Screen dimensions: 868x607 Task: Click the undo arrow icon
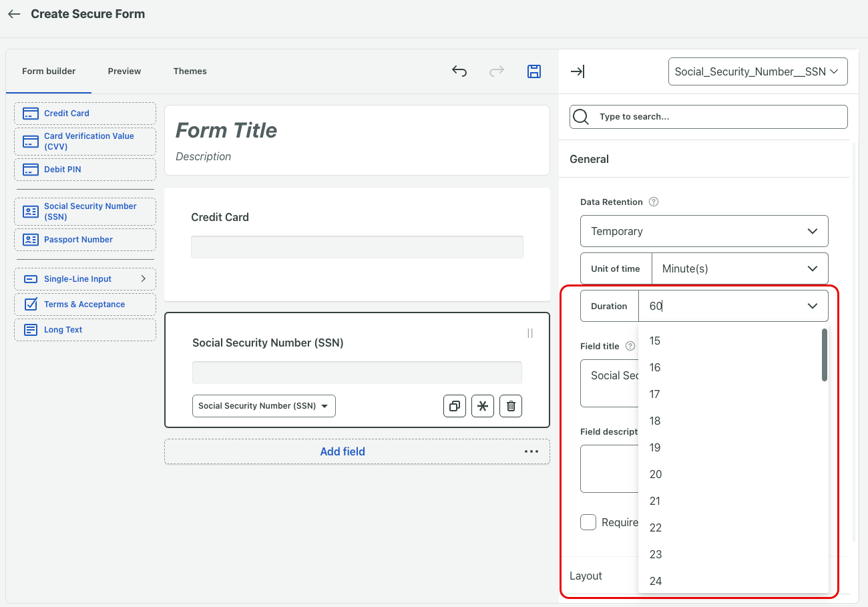click(x=459, y=71)
